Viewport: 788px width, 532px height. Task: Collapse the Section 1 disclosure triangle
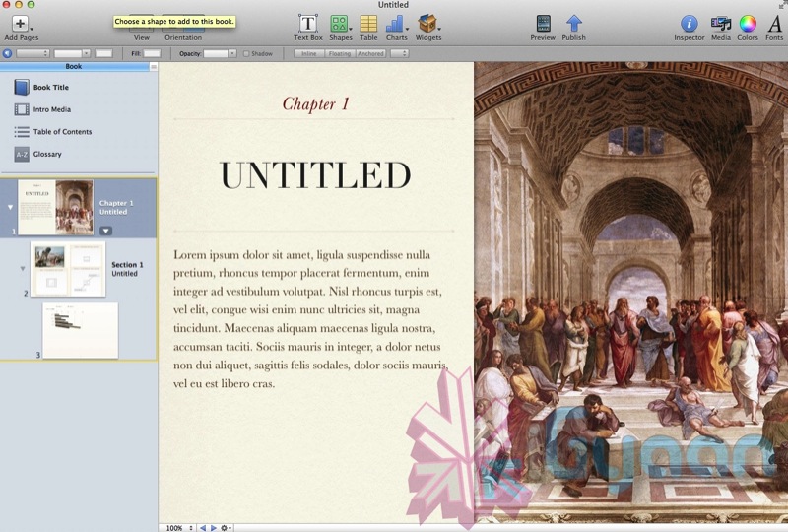pos(24,268)
